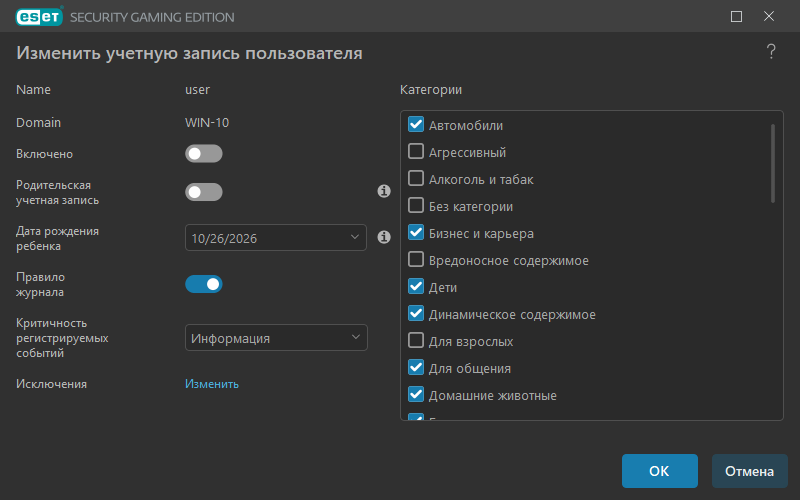Uncheck the Автомобили category
800x500 pixels.
pos(416,124)
